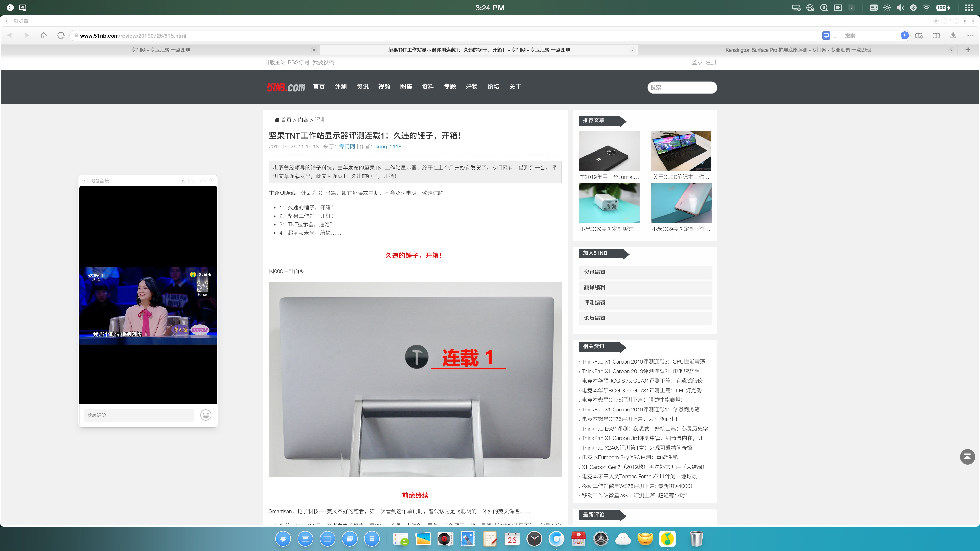Open 评测 in the site navigation
980x551 pixels.
tap(340, 87)
